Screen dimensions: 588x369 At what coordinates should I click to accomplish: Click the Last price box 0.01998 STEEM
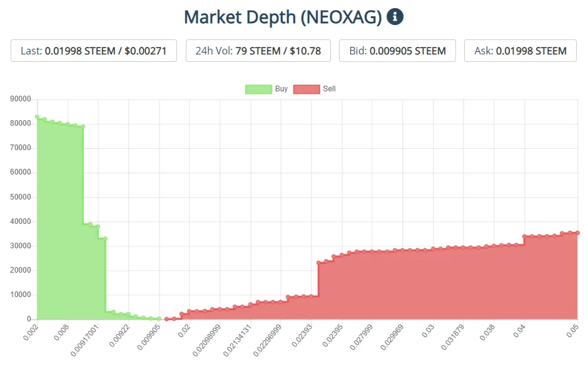[x=94, y=51]
